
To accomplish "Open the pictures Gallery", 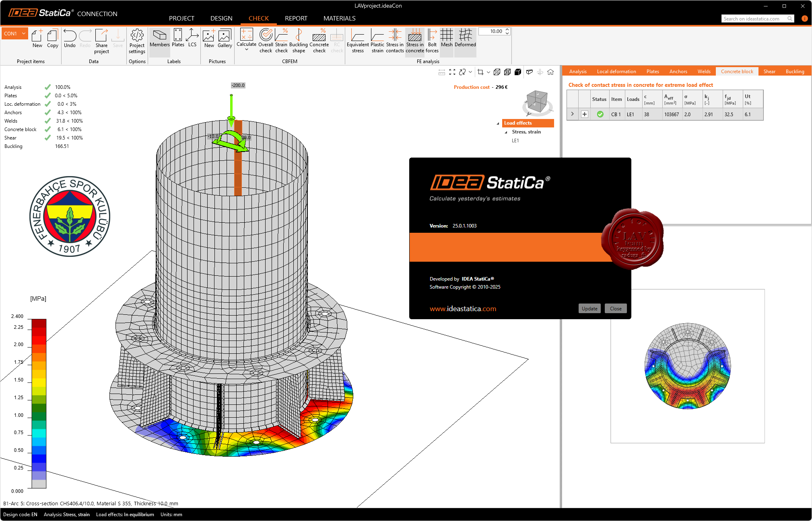I will (x=225, y=39).
